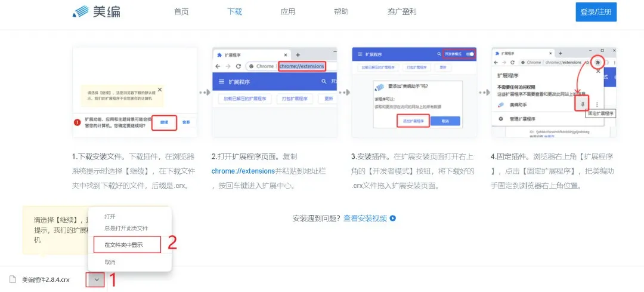Screen dimensions: 644x292
Task: Click the downloaded file 美编插件2.8.4.crx
Action: coord(45,279)
